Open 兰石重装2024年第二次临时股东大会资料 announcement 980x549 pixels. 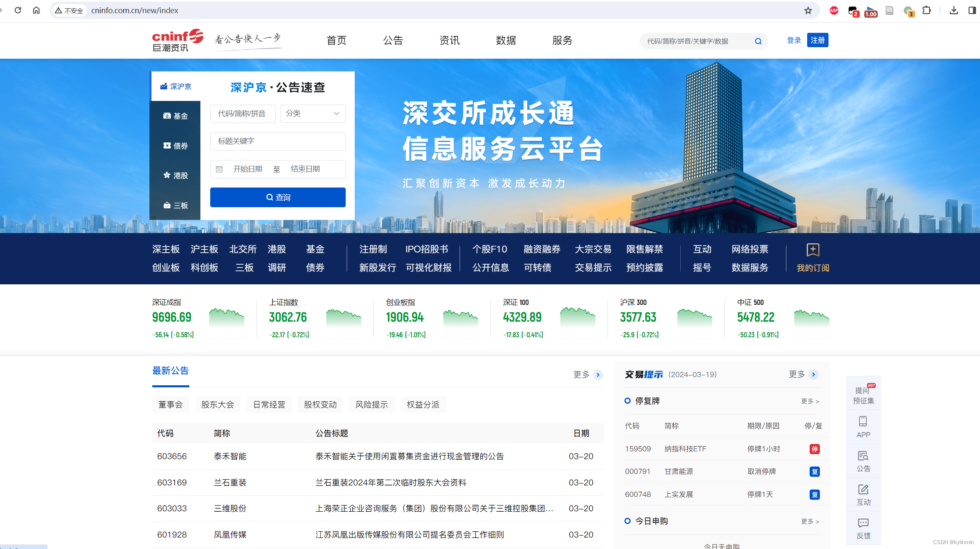click(390, 483)
